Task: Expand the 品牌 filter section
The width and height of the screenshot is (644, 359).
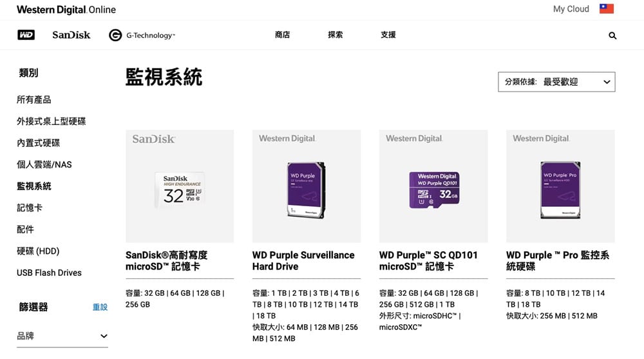Action: coord(62,336)
